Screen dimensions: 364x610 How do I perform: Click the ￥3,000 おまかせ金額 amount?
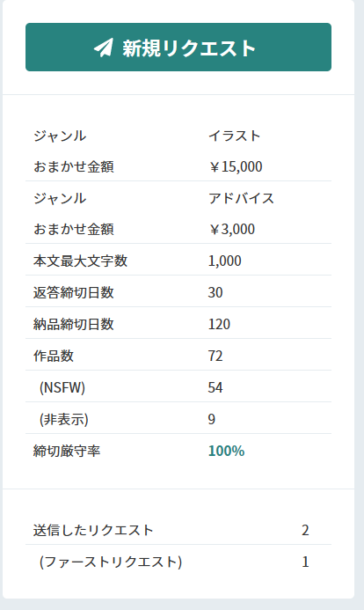pos(231,229)
